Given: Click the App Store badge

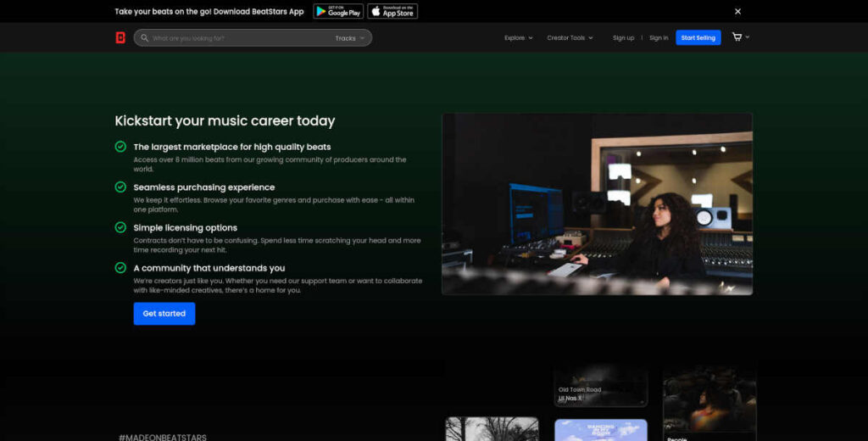Looking at the screenshot, I should point(392,11).
